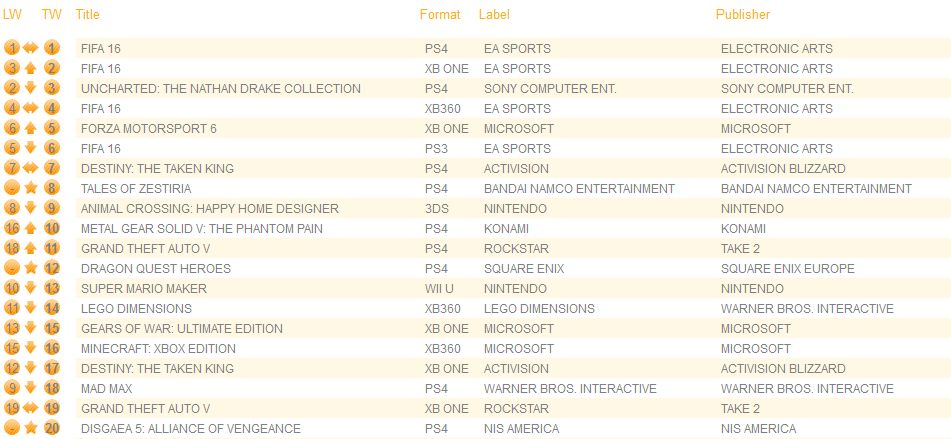Click the last-week rank 16 badge for Metal Gear Solid
Viewport: 951px width, 439px height.
point(12,229)
